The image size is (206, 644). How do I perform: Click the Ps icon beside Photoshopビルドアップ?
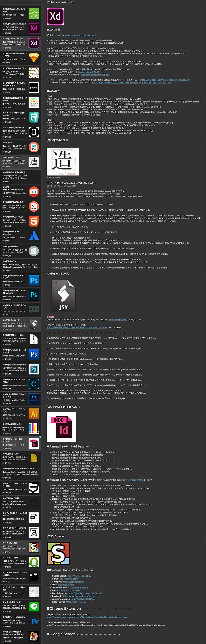click(x=34, y=280)
